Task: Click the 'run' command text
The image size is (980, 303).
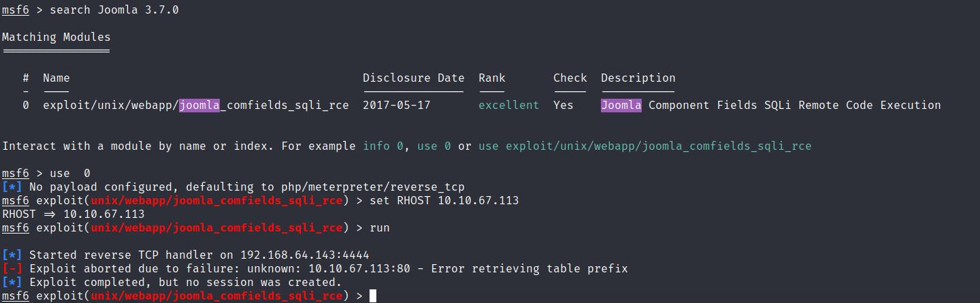Action: 380,228
